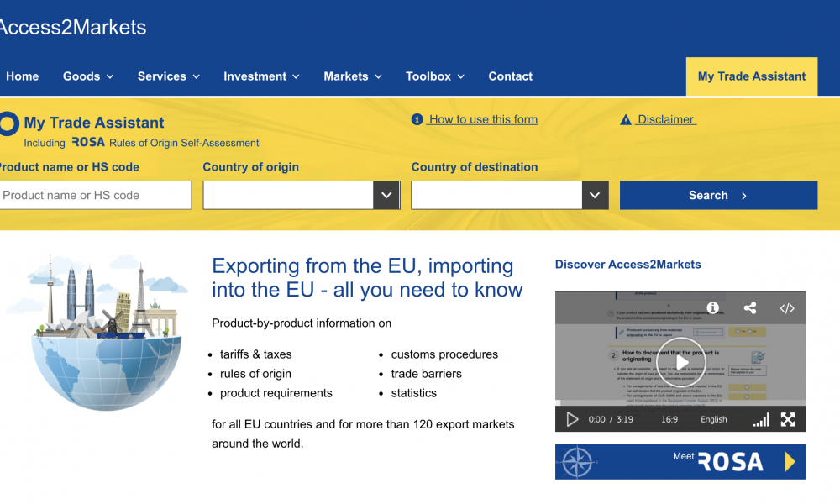Click the Country of origin combo field
The image size is (840, 504).
point(302,195)
